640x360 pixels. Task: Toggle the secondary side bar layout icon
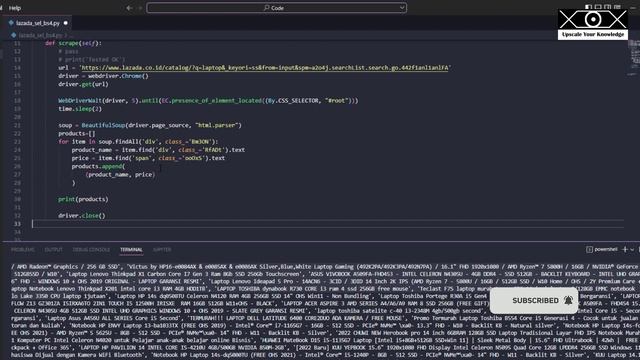tap(608, 7)
